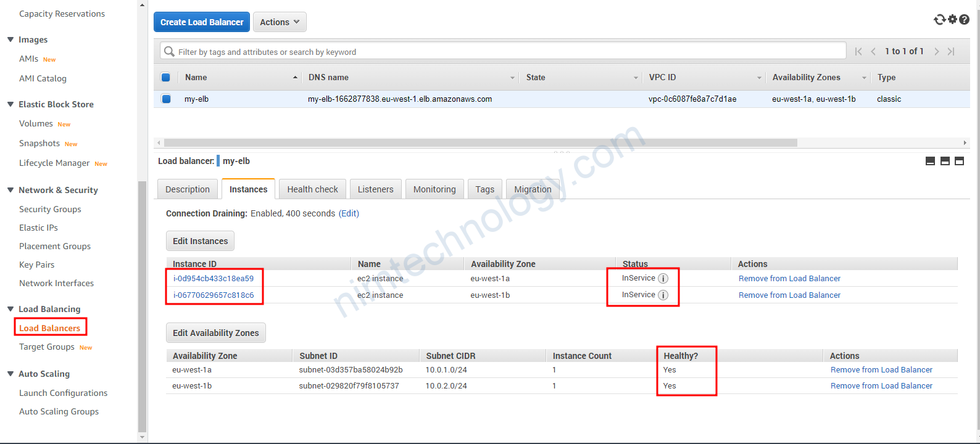Open AMI Catalog in sidebar
The image size is (980, 444).
43,78
